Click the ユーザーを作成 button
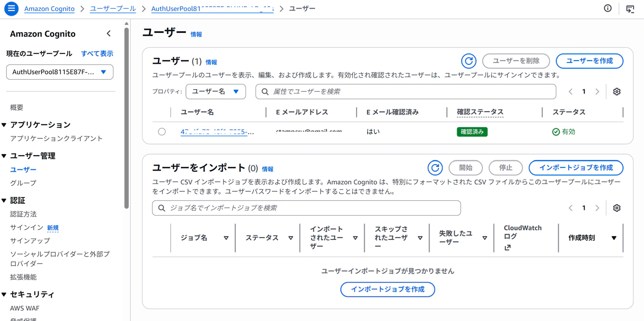 point(589,61)
